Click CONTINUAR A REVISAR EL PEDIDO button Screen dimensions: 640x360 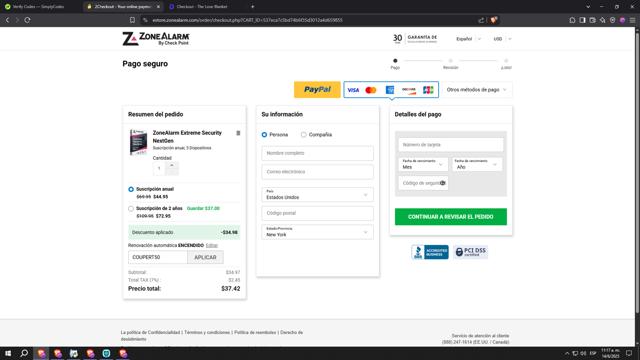click(451, 217)
